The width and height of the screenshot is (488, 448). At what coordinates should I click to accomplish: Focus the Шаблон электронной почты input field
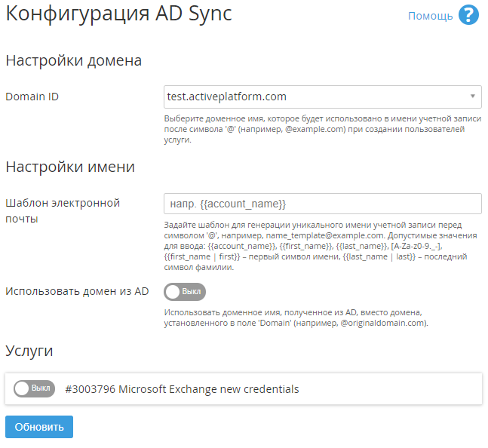point(322,204)
